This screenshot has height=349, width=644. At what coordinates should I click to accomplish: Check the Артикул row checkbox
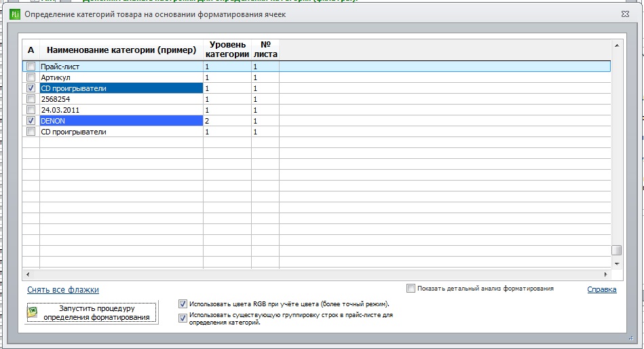click(x=31, y=77)
